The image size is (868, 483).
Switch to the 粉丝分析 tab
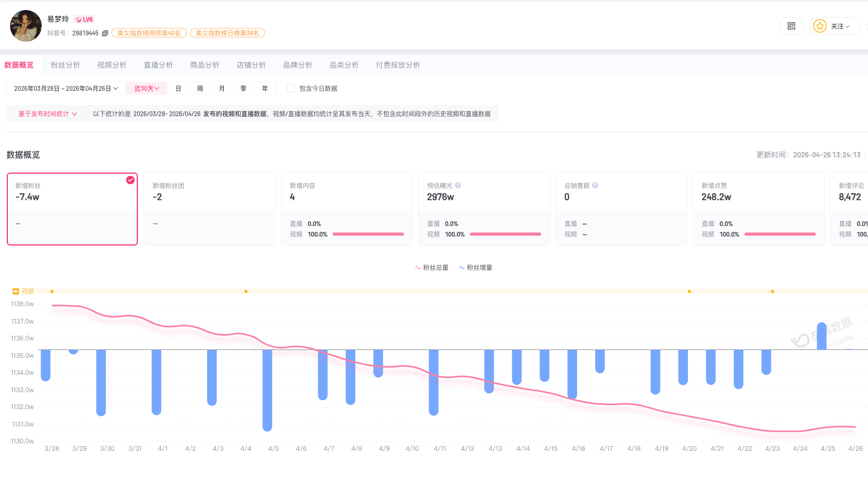pyautogui.click(x=65, y=65)
